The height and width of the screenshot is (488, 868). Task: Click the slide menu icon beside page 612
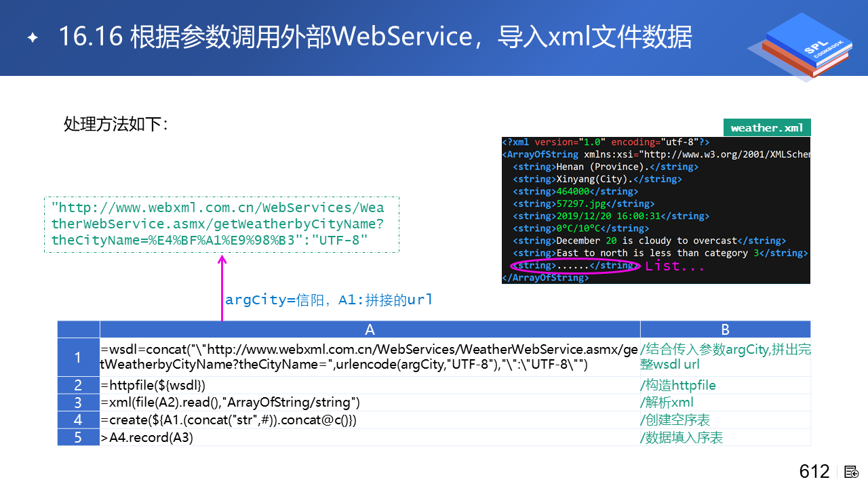[x=852, y=472]
